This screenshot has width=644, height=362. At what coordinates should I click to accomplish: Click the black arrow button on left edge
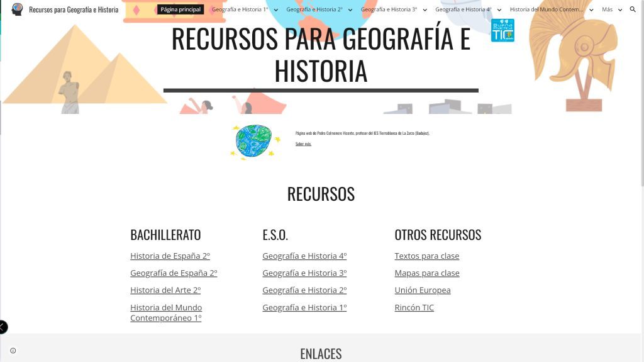pos(3,327)
